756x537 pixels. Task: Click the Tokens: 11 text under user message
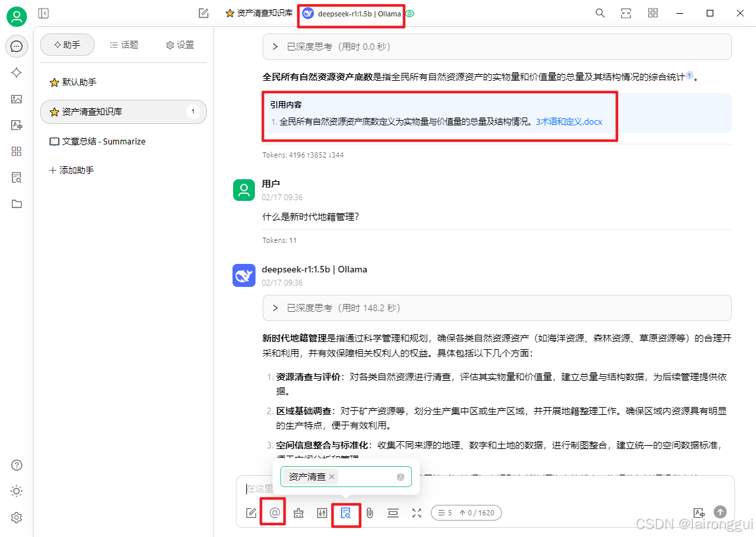point(279,240)
